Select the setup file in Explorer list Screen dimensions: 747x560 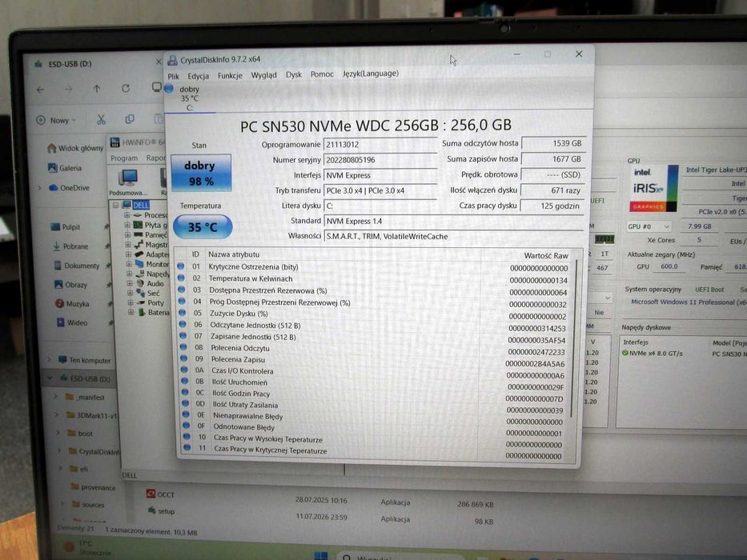pyautogui.click(x=162, y=511)
